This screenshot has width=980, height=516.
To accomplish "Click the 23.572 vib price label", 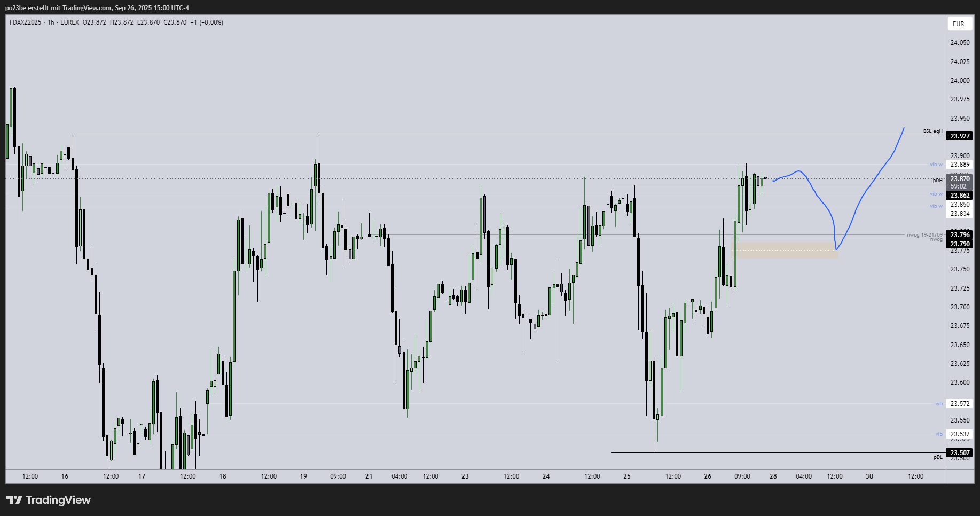I will tap(960, 404).
